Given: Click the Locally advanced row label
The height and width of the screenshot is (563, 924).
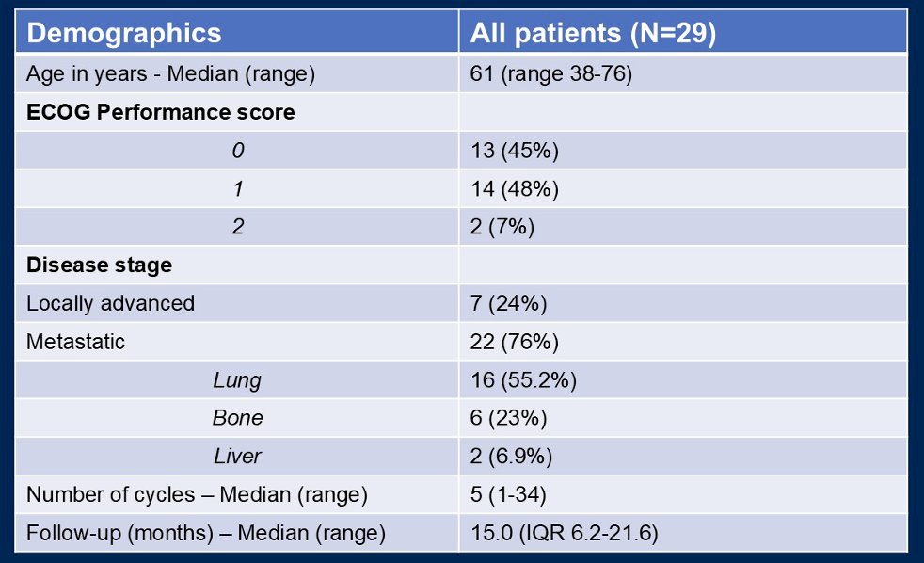Looking at the screenshot, I should 110,303.
